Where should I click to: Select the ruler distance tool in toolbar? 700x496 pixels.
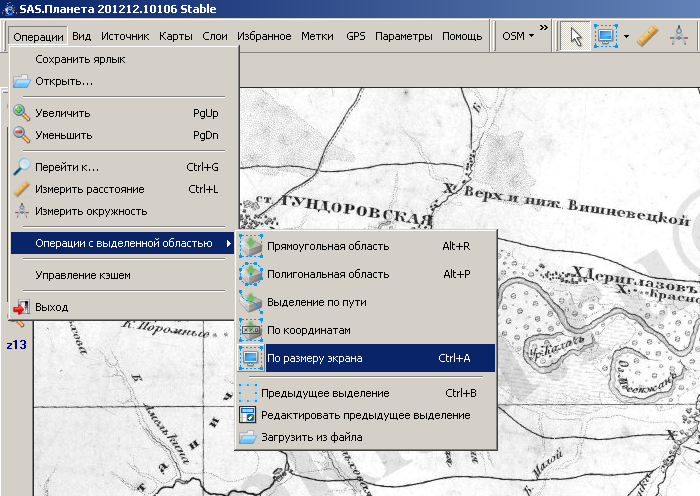coord(647,36)
